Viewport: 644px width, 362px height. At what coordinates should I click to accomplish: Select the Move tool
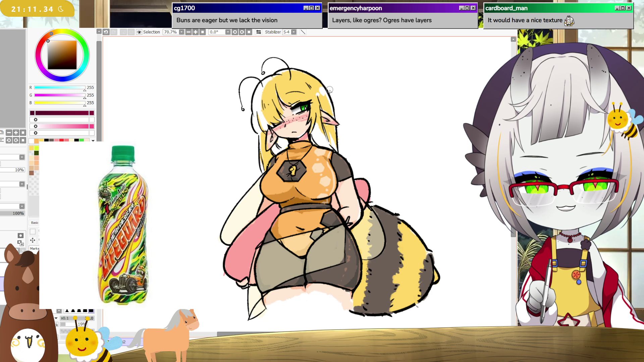tap(33, 240)
